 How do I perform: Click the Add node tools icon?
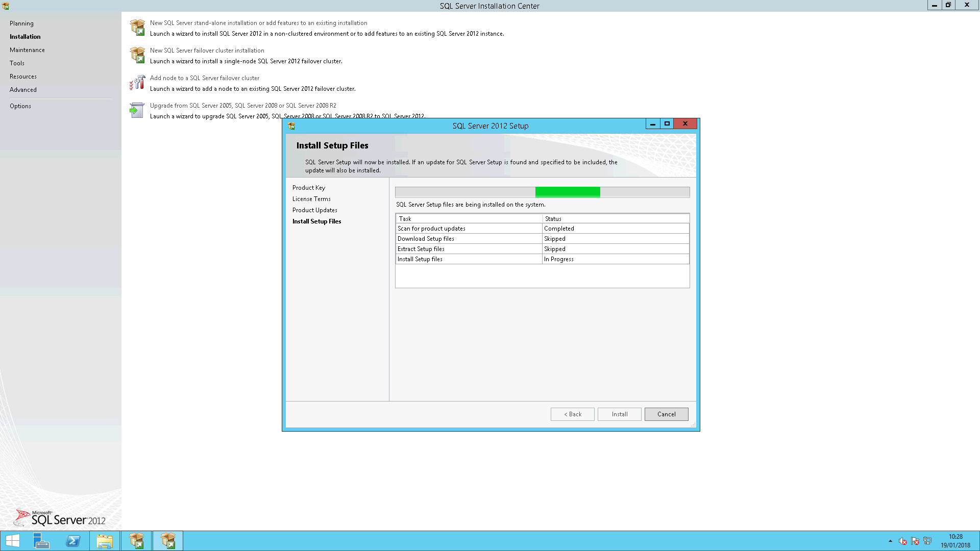point(137,83)
